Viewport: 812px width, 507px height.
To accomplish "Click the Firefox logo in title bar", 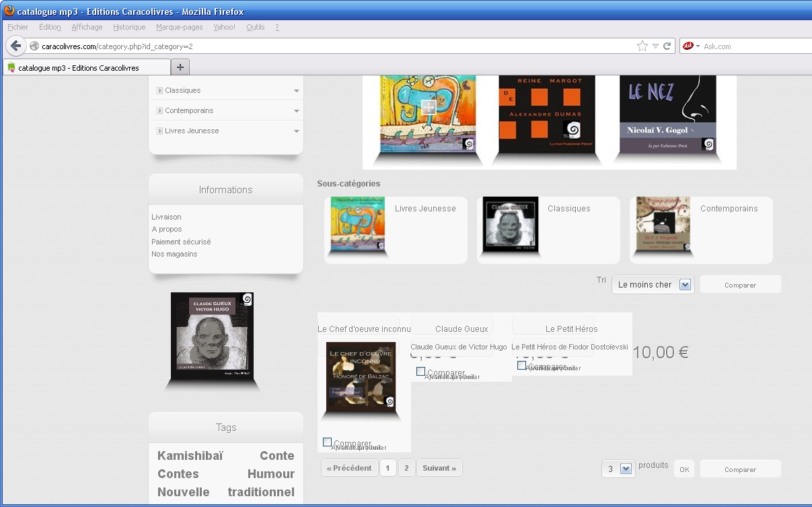I will tap(9, 11).
